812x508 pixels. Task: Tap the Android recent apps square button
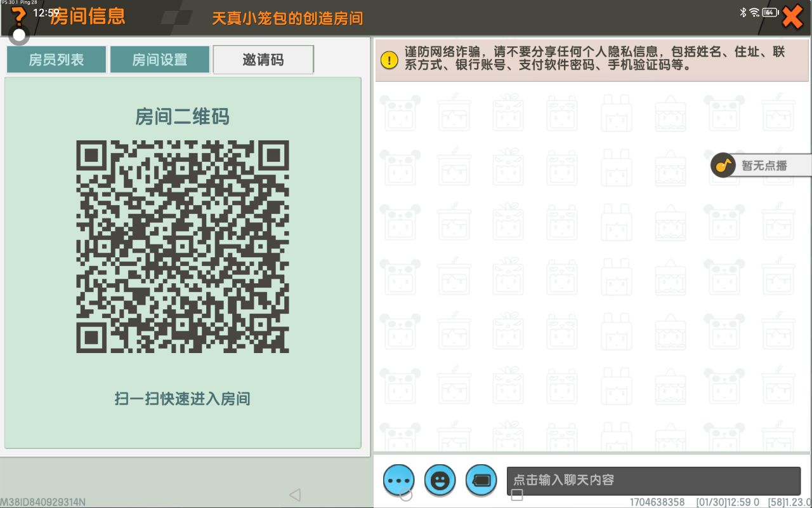(517, 495)
